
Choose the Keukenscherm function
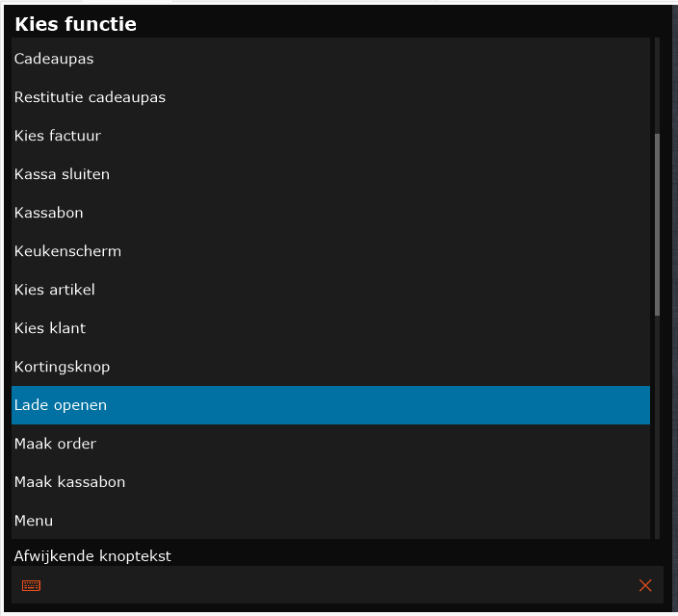pos(330,251)
